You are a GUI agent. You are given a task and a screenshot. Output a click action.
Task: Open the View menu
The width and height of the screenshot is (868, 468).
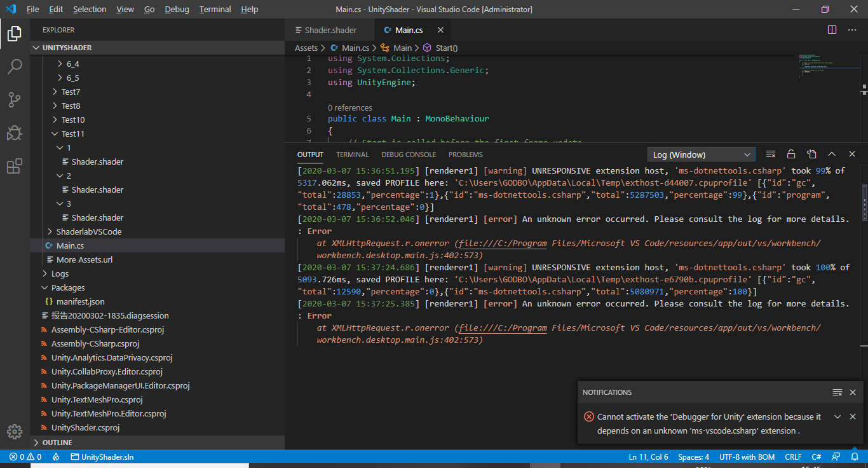coord(125,9)
